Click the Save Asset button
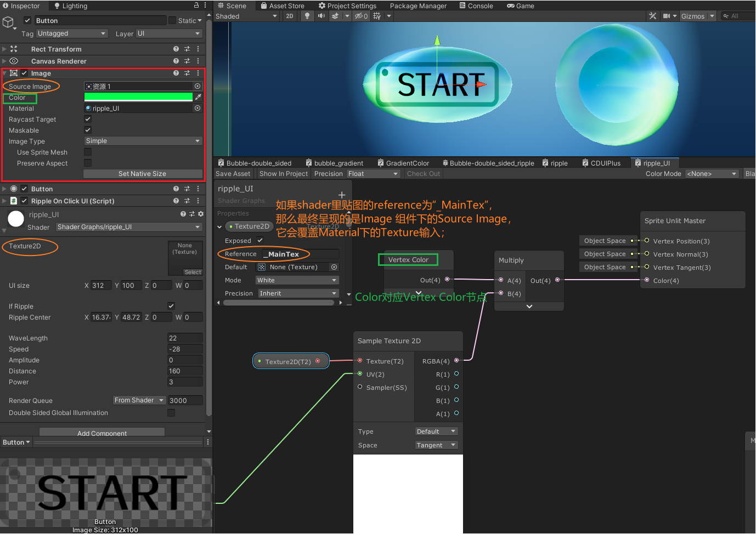The image size is (756, 534). [233, 174]
